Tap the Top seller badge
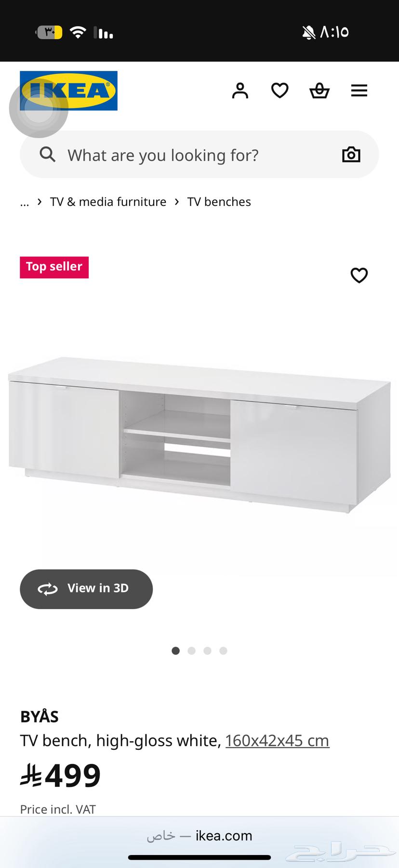 (x=54, y=267)
